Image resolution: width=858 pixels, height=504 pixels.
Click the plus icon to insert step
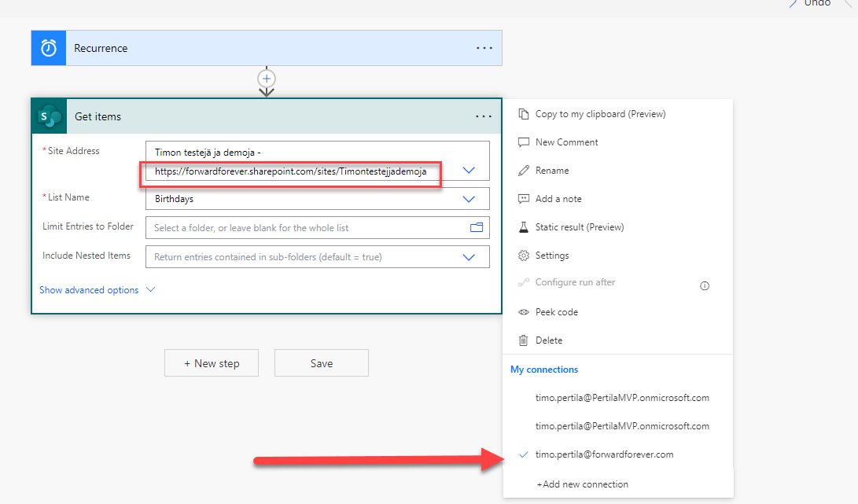pyautogui.click(x=267, y=79)
